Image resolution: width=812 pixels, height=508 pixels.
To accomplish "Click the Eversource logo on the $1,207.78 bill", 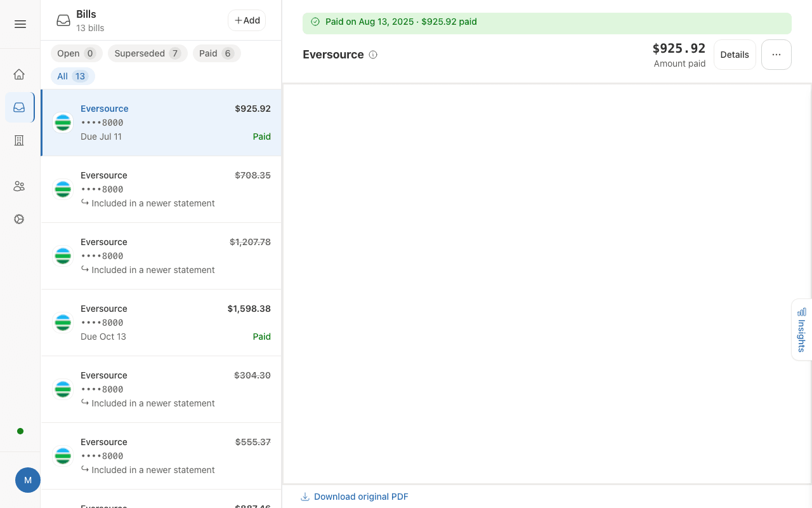I will [63, 256].
